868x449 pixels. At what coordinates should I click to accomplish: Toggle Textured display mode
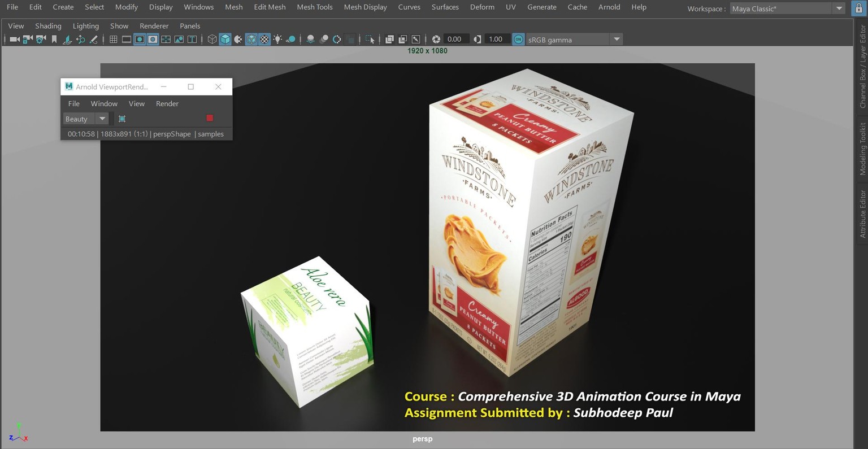click(x=264, y=39)
